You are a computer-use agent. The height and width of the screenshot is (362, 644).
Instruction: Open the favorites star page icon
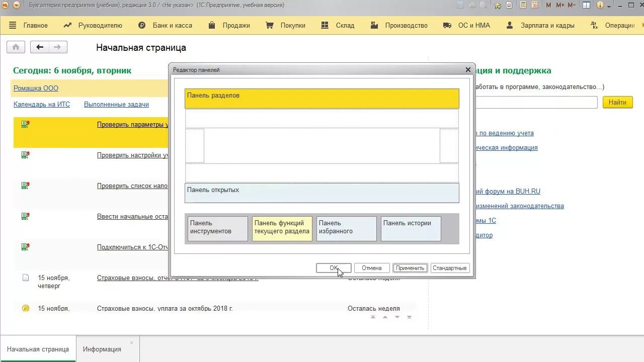click(x=509, y=5)
